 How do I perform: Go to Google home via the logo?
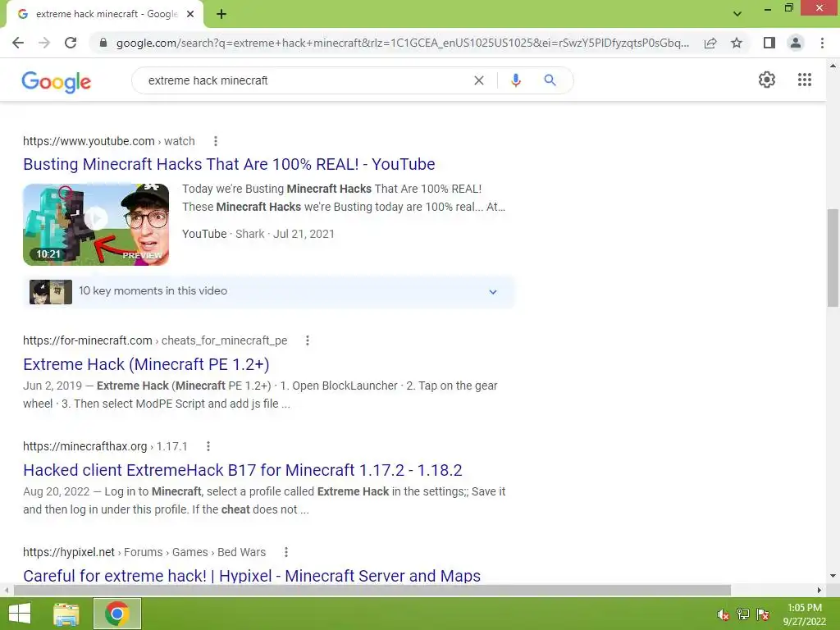(x=57, y=81)
